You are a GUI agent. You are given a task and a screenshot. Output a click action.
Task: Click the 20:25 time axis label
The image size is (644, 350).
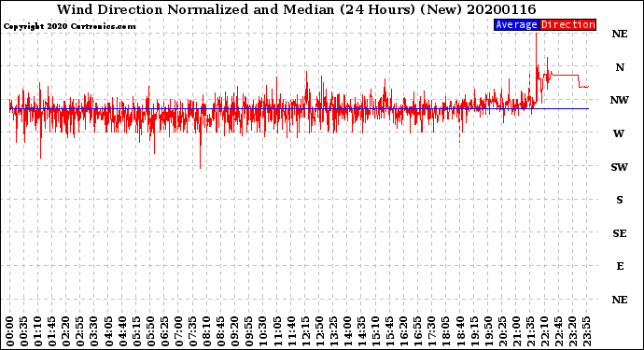click(502, 331)
